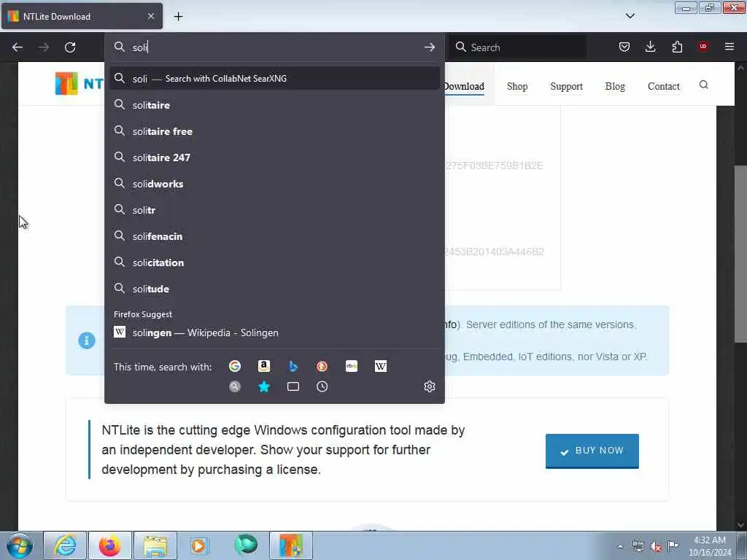Screen dimensions: 747x560
Task: Search history using the clock icon
Action: (322, 386)
